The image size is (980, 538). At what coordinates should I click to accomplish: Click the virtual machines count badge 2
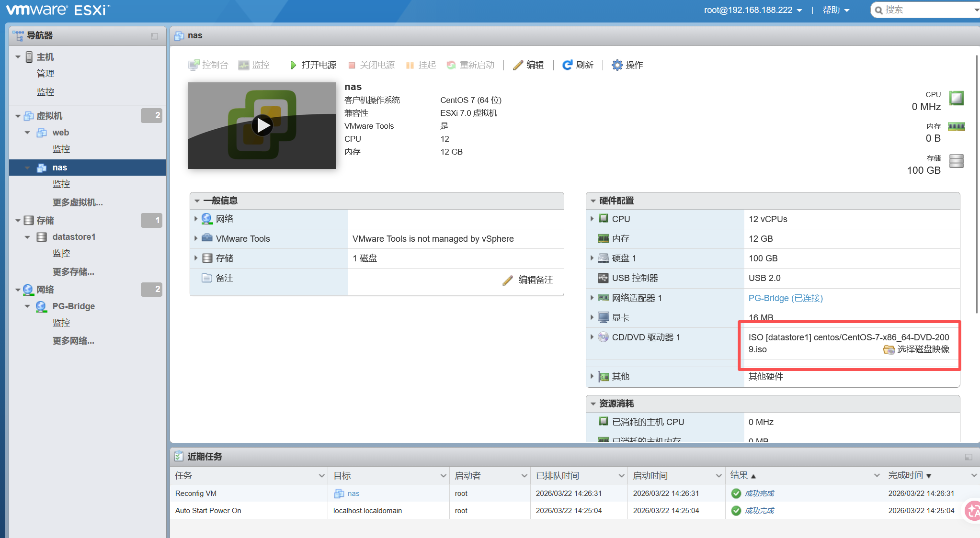[151, 115]
